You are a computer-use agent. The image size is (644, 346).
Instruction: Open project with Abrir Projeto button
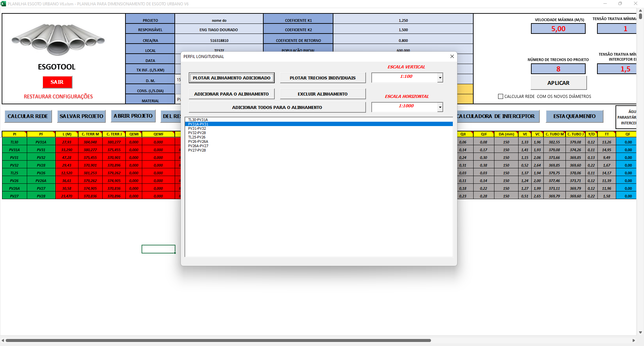133,116
